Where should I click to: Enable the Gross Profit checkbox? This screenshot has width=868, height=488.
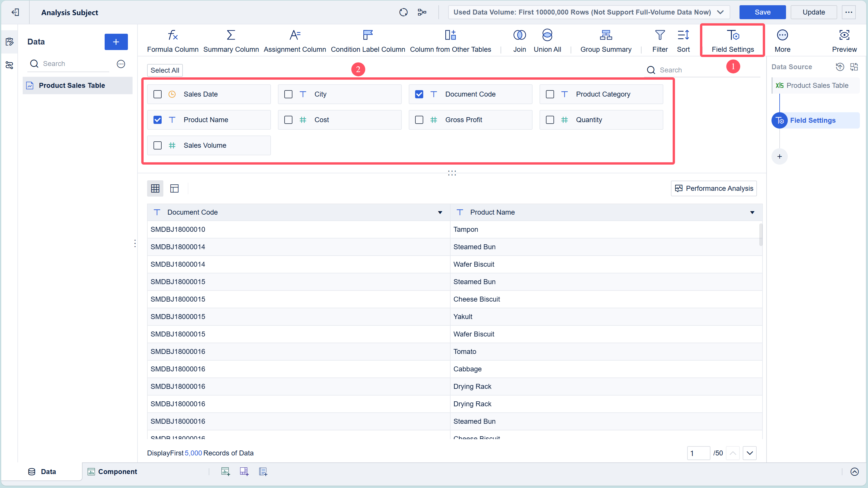coord(419,120)
